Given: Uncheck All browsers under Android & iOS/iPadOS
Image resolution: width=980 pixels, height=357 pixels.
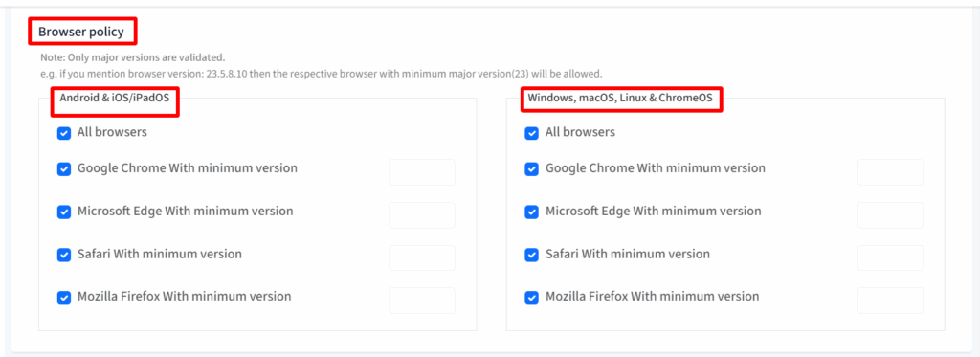Looking at the screenshot, I should point(64,133).
